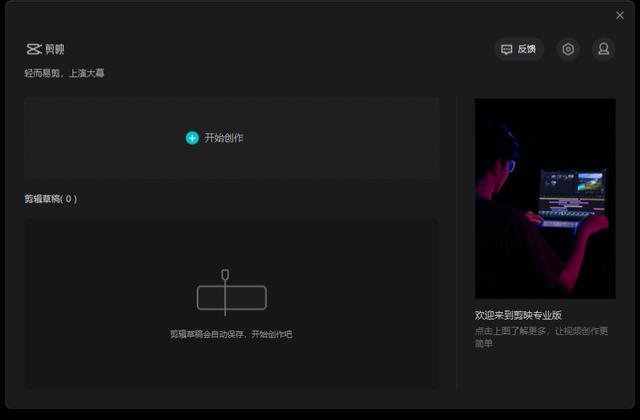Click the 剪辑草稿会自动保存 hint text
The image size is (640, 420).
click(x=231, y=334)
